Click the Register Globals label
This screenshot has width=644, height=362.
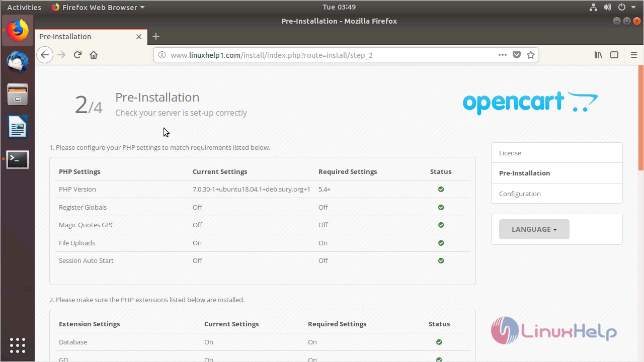[83, 207]
